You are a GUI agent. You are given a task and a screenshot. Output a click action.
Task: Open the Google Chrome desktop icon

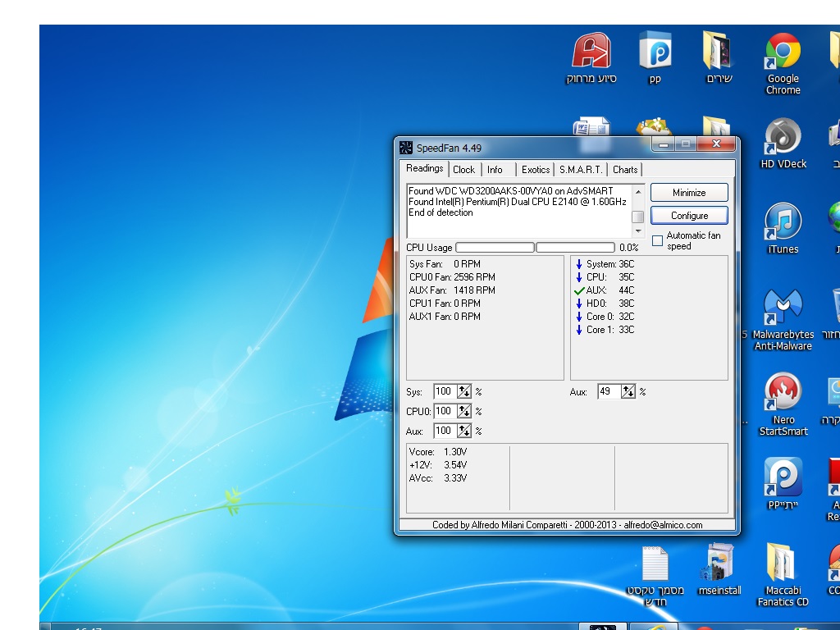point(783,54)
